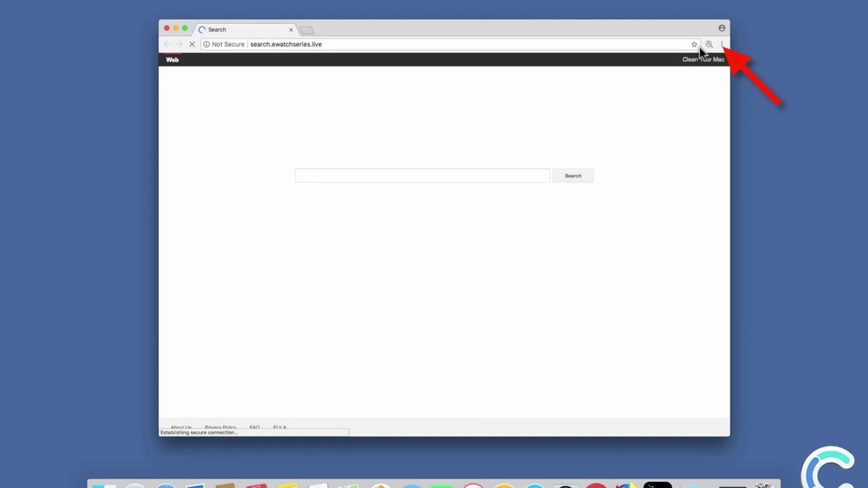Select the Web tab on the page
Image resolution: width=868 pixels, height=488 pixels.
tap(172, 60)
